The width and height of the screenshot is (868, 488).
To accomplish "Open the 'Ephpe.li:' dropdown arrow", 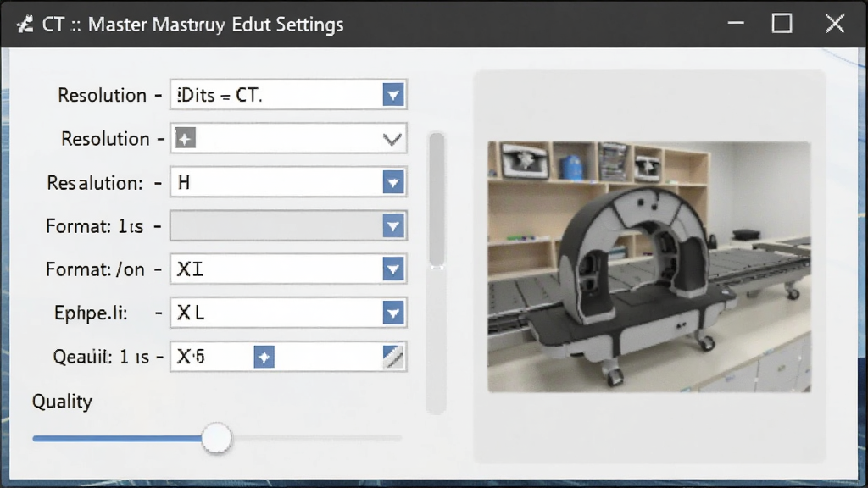I will point(393,313).
